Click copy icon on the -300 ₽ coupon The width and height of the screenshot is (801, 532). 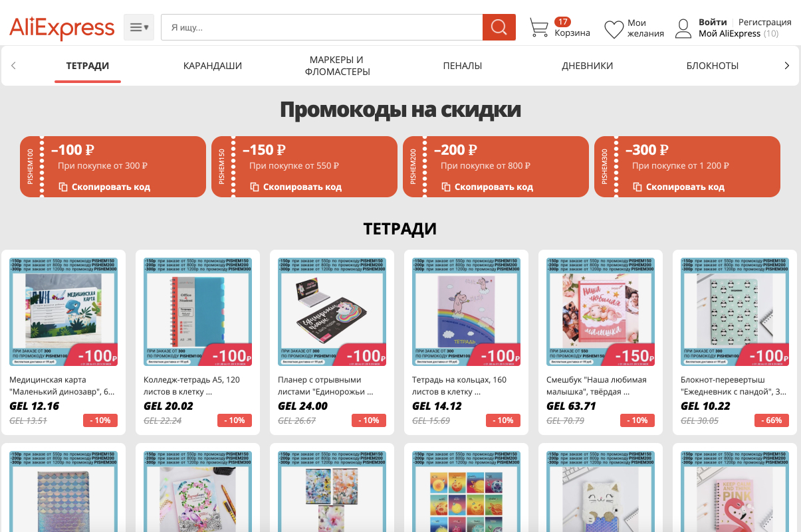point(637,187)
